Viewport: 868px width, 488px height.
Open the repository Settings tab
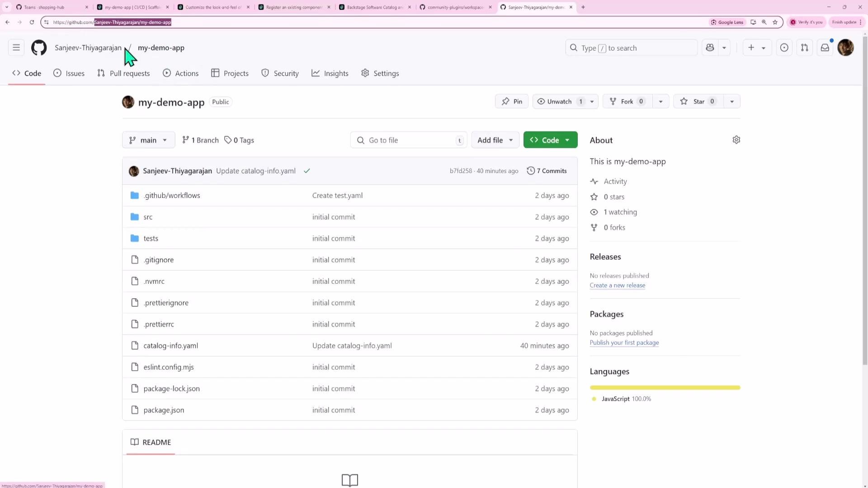(380, 73)
